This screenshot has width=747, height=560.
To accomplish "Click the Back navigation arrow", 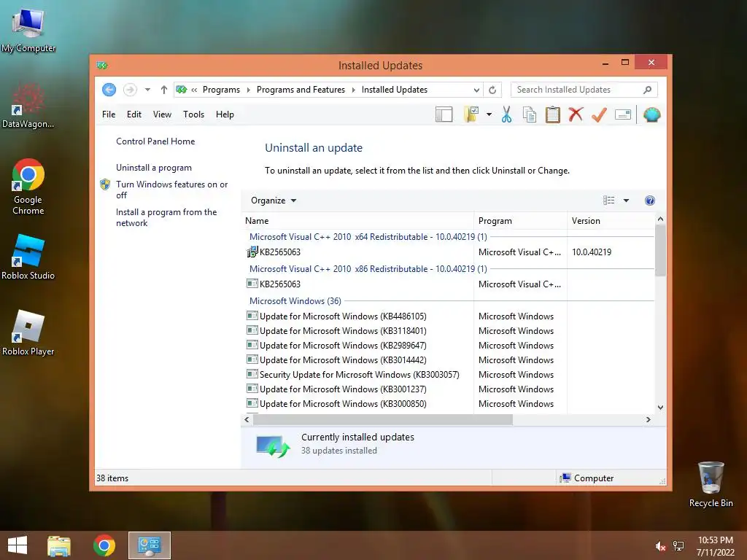I will [x=109, y=90].
